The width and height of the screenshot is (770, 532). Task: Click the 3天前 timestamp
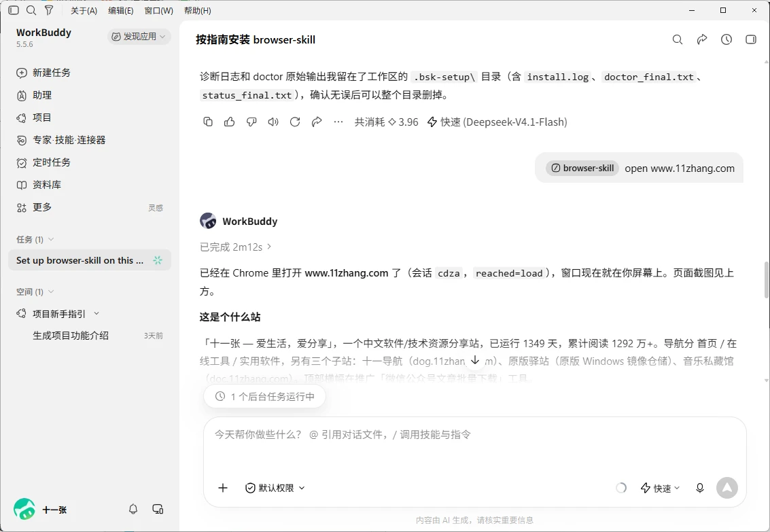click(x=153, y=336)
